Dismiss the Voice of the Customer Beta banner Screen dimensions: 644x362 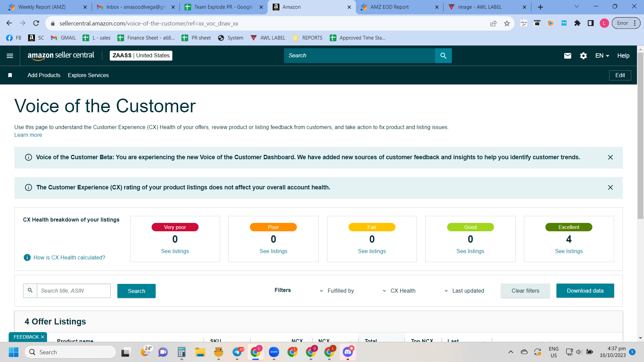pyautogui.click(x=610, y=158)
